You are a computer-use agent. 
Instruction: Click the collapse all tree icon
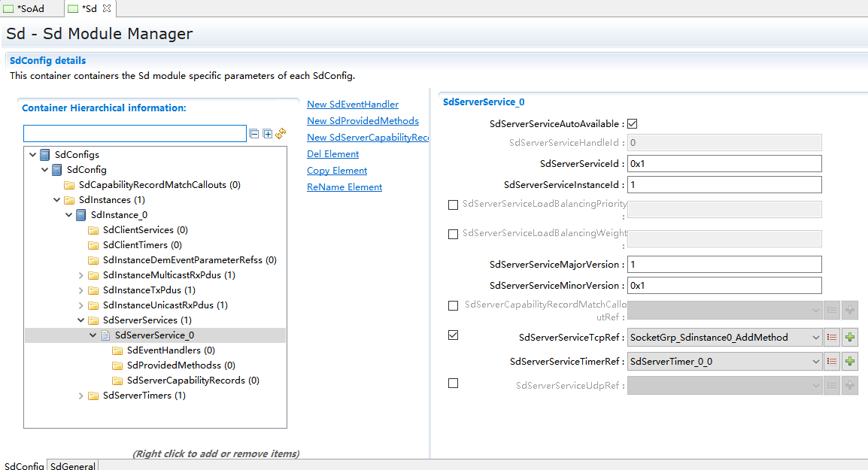coord(254,134)
